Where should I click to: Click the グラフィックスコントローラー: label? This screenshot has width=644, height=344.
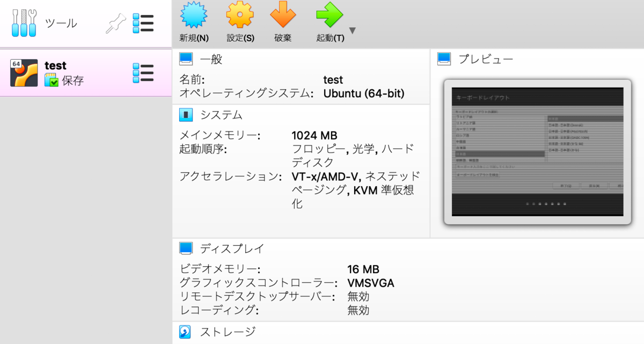tap(259, 283)
